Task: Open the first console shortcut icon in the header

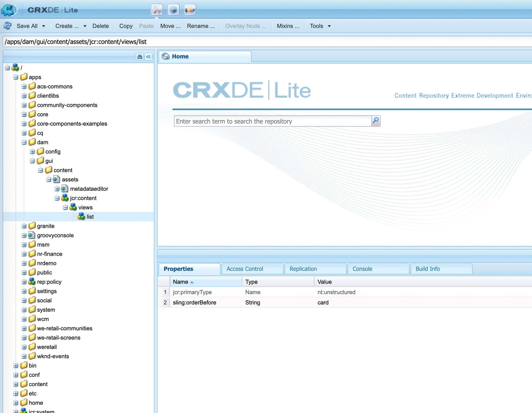Action: (x=157, y=10)
